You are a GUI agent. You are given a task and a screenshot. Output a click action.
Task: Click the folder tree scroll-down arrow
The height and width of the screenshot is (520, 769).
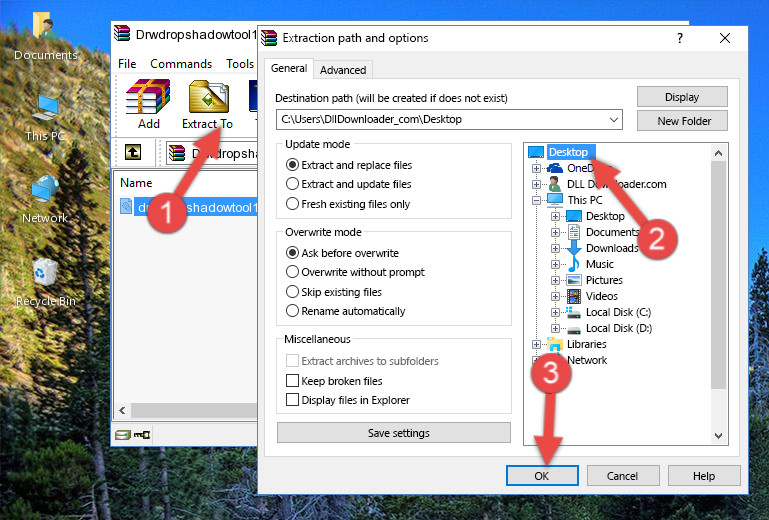coord(718,436)
